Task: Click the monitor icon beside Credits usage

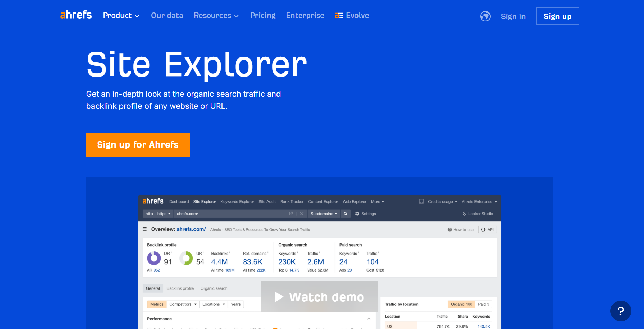Action: coord(421,201)
